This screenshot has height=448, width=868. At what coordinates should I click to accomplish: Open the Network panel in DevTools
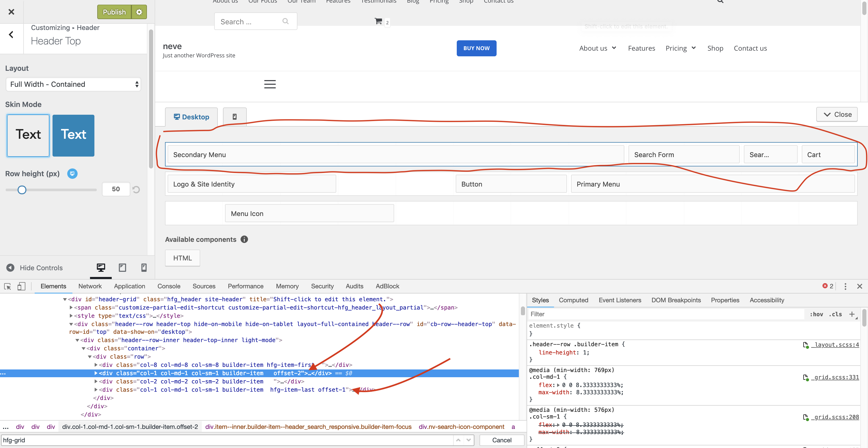(x=90, y=287)
